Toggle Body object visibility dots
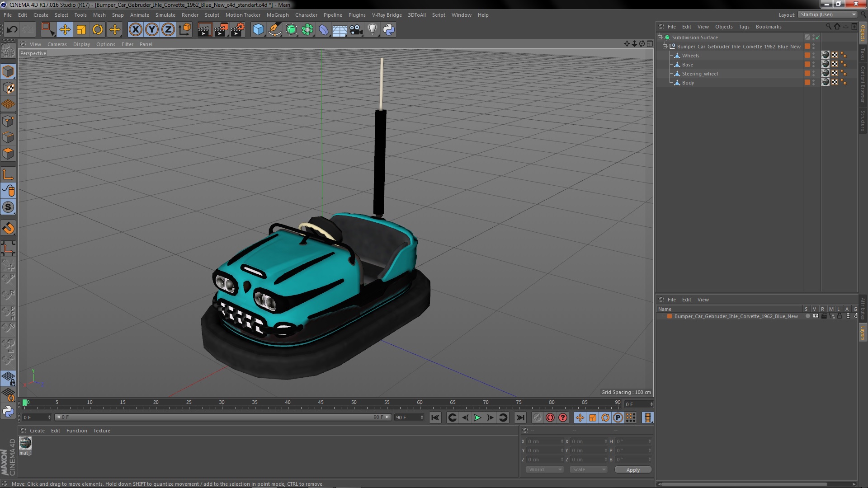 [x=814, y=83]
